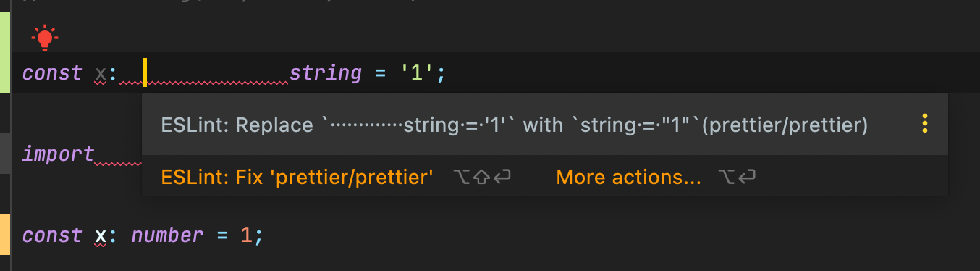This screenshot has width=980, height=271.
Task: Click the ESLint Replace message text
Action: [515, 125]
